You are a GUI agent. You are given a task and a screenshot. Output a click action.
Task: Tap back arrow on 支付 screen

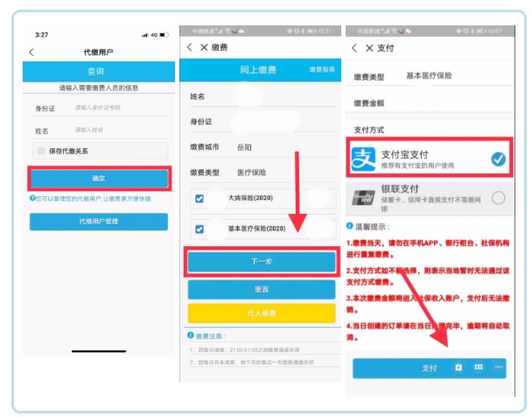point(354,47)
